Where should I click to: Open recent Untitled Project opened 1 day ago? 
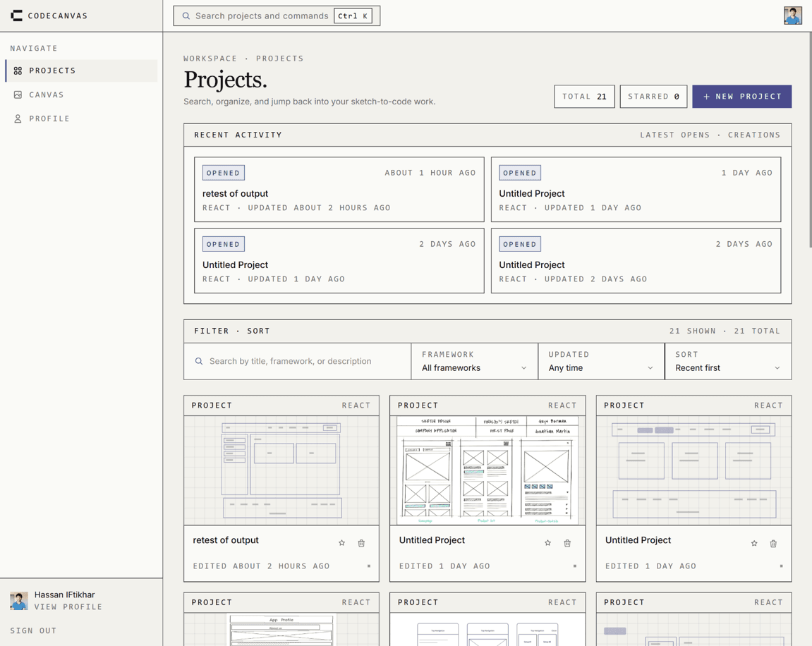[636, 190]
